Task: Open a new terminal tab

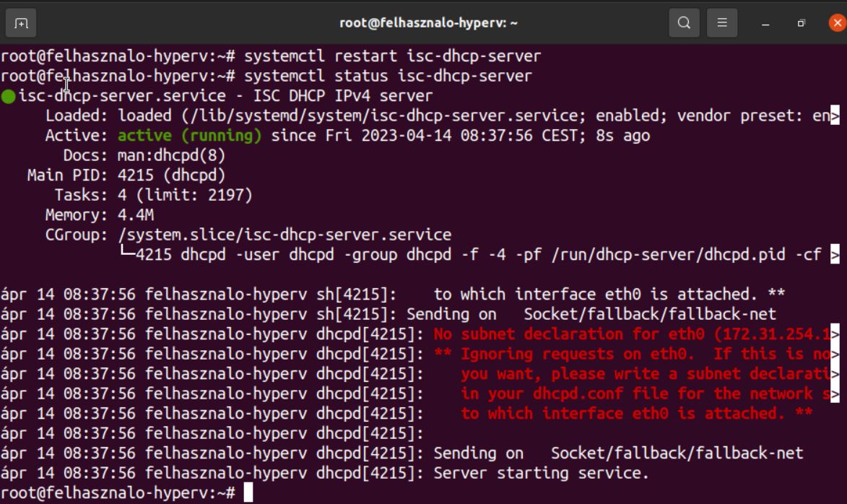Action: click(x=21, y=23)
